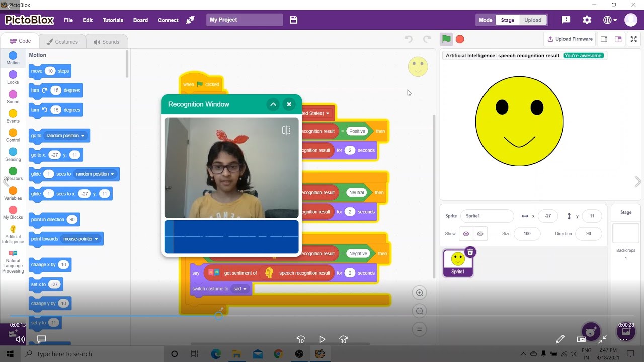Select the Operators block category
644x362 pixels.
pyautogui.click(x=13, y=174)
